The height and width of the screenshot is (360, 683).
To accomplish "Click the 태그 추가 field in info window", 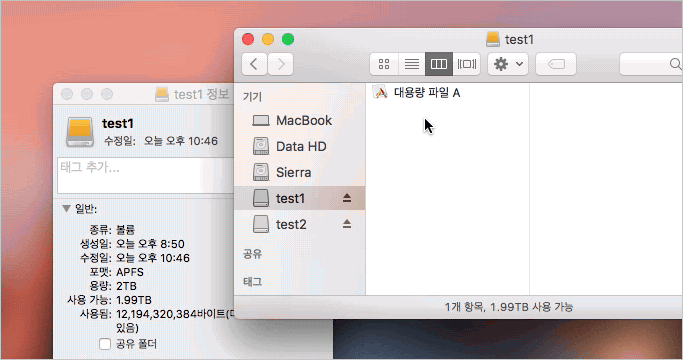I will click(x=146, y=175).
